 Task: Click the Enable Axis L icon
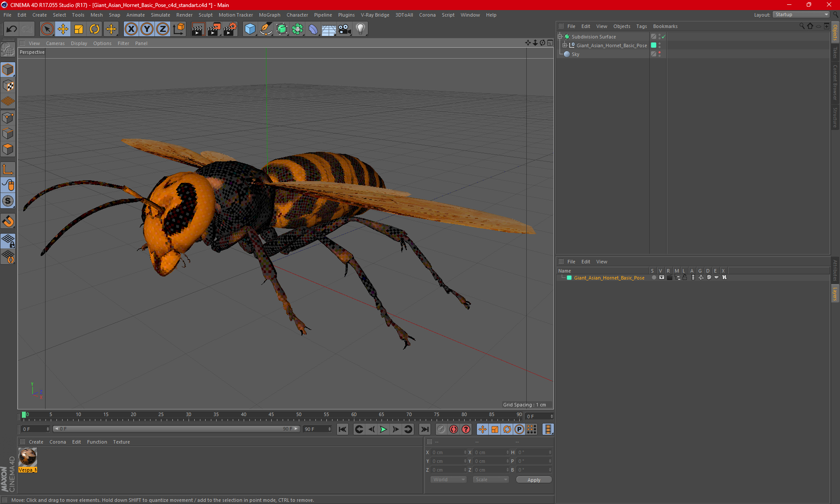(8, 169)
